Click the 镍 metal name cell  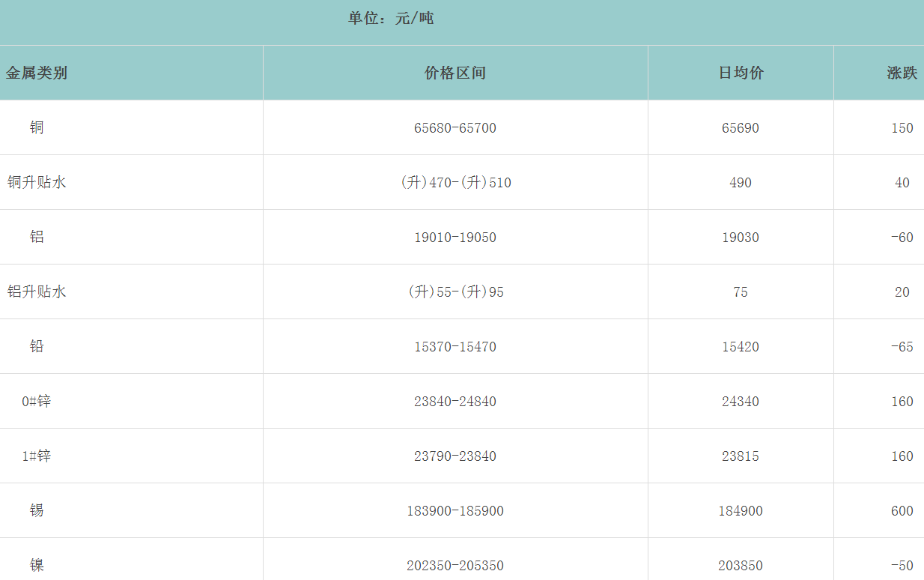[x=37, y=565]
